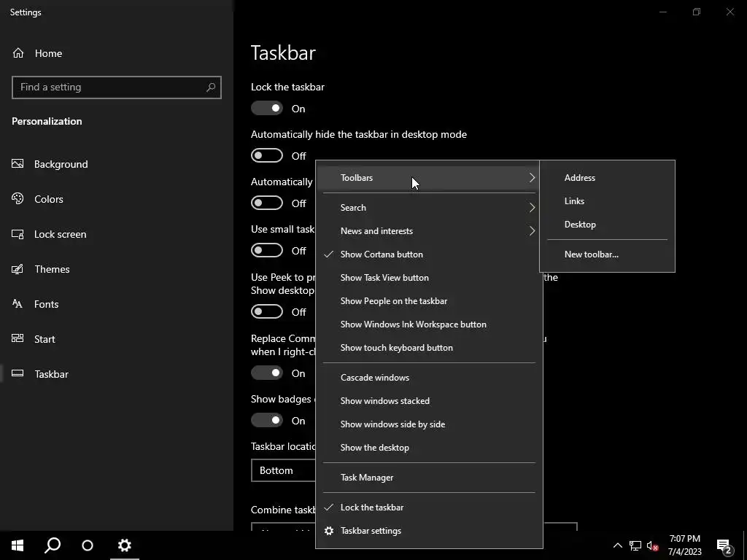
Task: Select the Taskbar icon in sidebar
Action: tap(18, 373)
